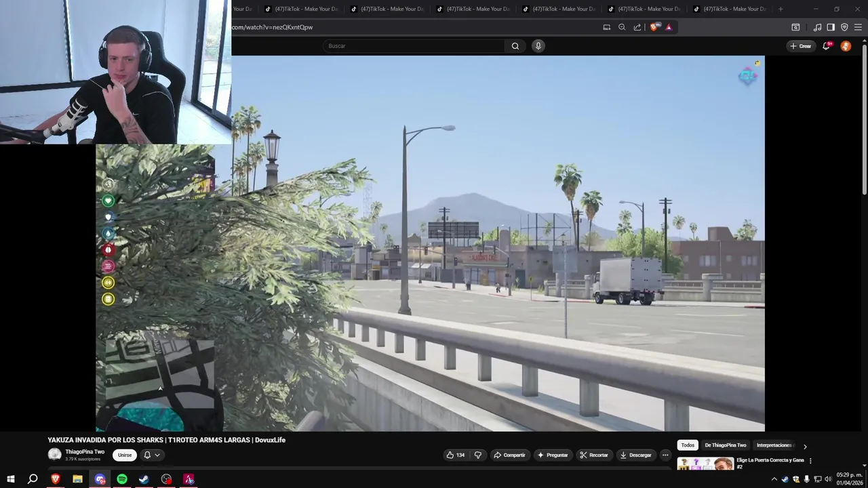Show hidden system tray icons
This screenshot has width=868, height=488.
[774, 479]
